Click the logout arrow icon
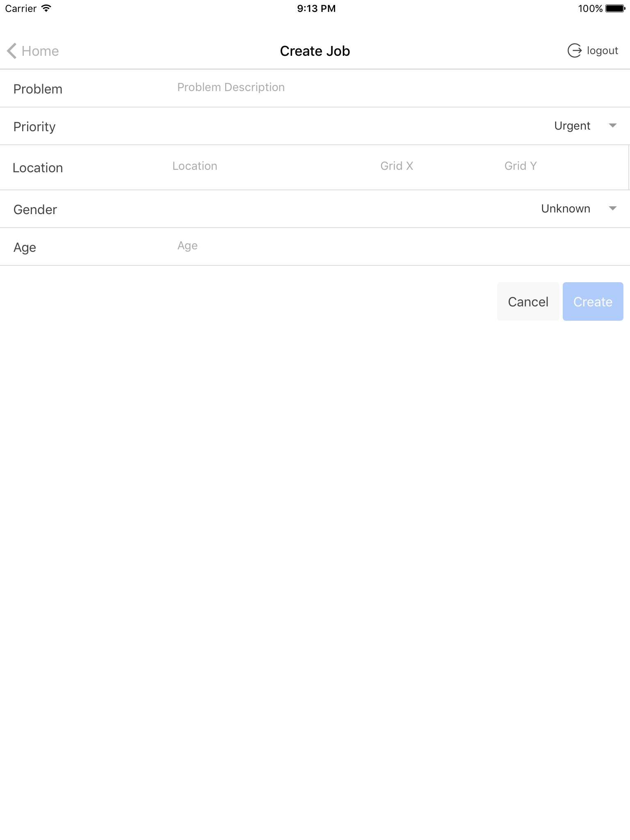630x840 pixels. (x=574, y=51)
